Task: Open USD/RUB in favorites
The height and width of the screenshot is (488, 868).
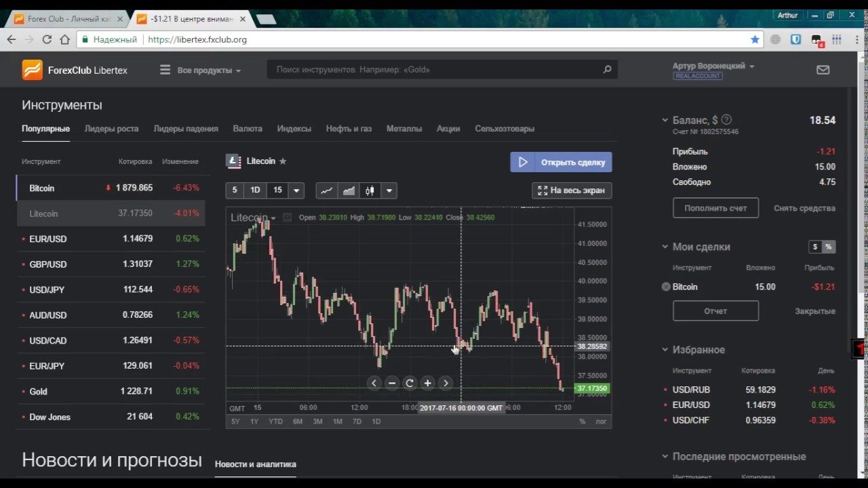Action: tap(691, 390)
